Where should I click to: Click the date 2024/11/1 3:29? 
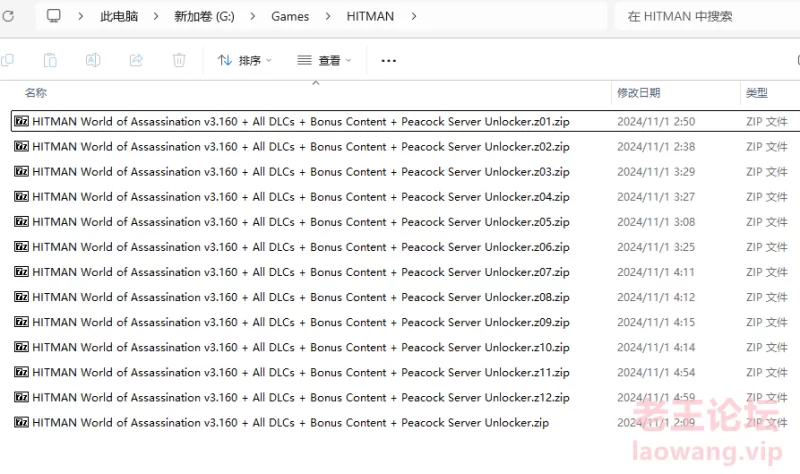point(656,171)
